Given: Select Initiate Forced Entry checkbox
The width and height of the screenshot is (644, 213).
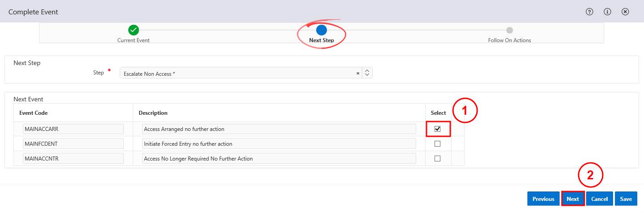Looking at the screenshot, I should pos(438,143).
